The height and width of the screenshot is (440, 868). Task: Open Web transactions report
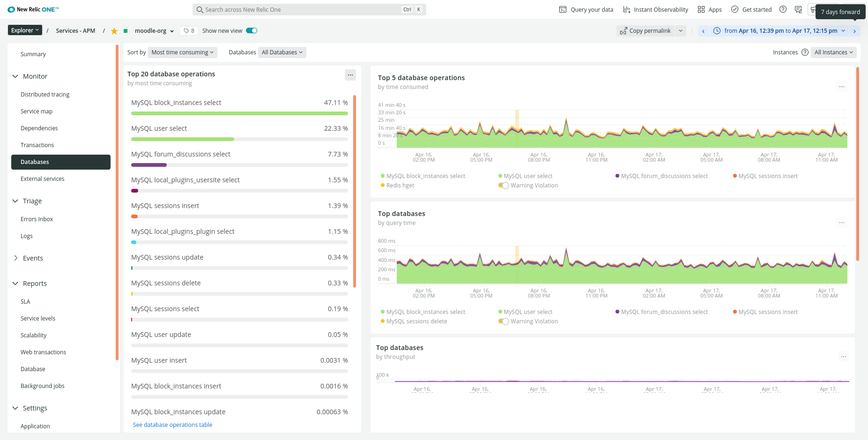click(44, 352)
